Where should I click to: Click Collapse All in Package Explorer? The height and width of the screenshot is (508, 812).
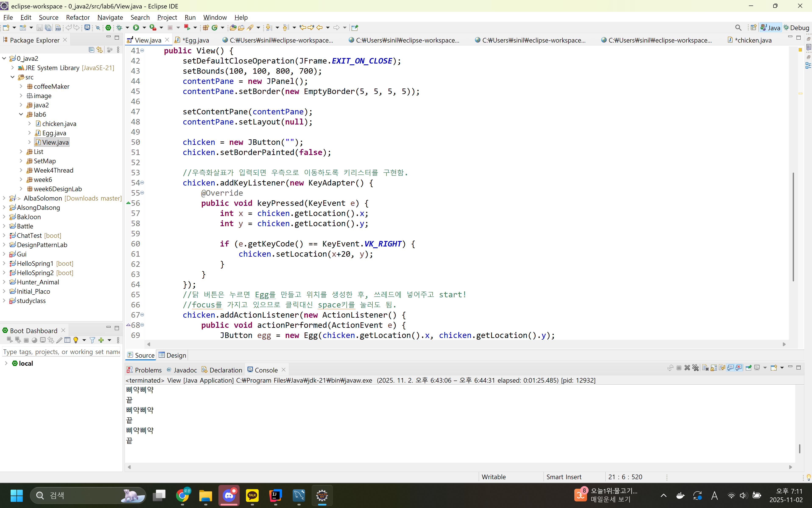point(91,50)
